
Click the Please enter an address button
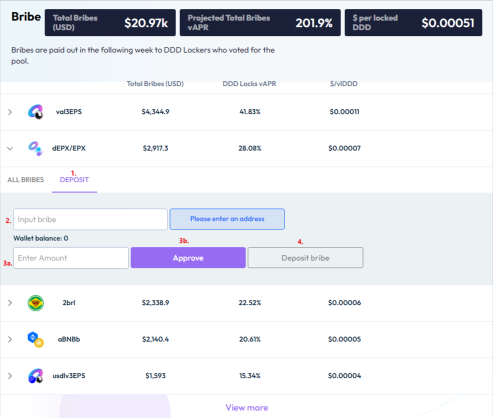(227, 219)
